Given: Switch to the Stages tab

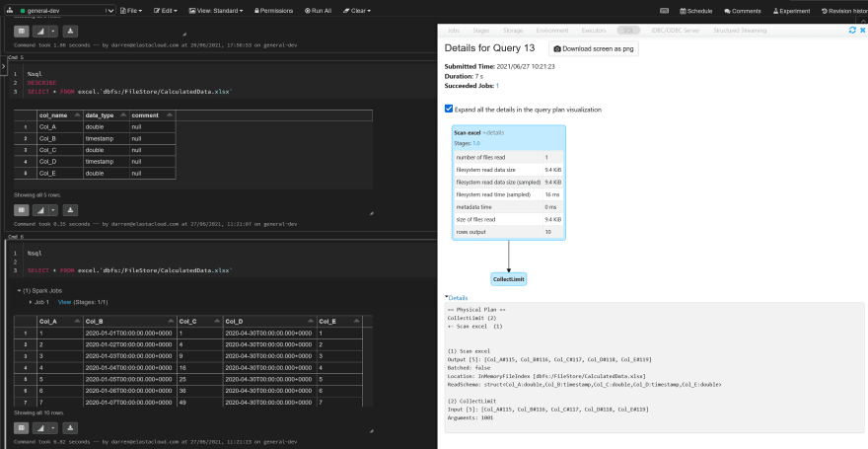Looking at the screenshot, I should coord(481,31).
